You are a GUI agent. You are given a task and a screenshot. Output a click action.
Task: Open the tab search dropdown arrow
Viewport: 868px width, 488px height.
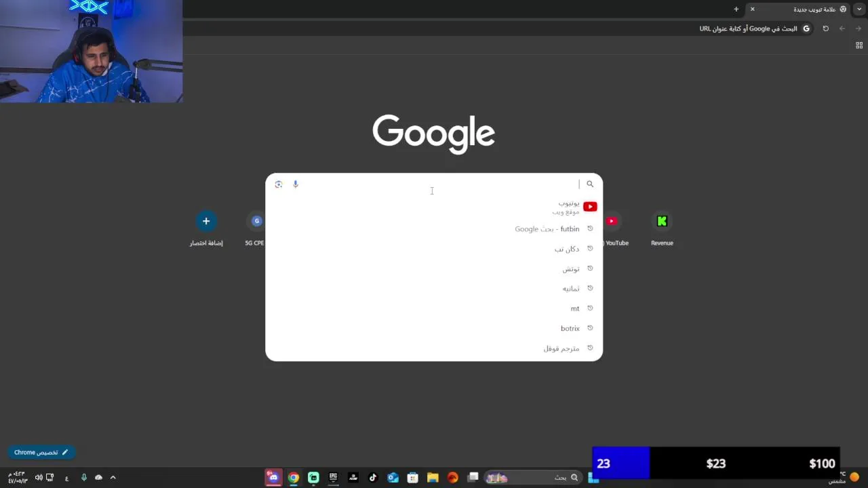(859, 9)
